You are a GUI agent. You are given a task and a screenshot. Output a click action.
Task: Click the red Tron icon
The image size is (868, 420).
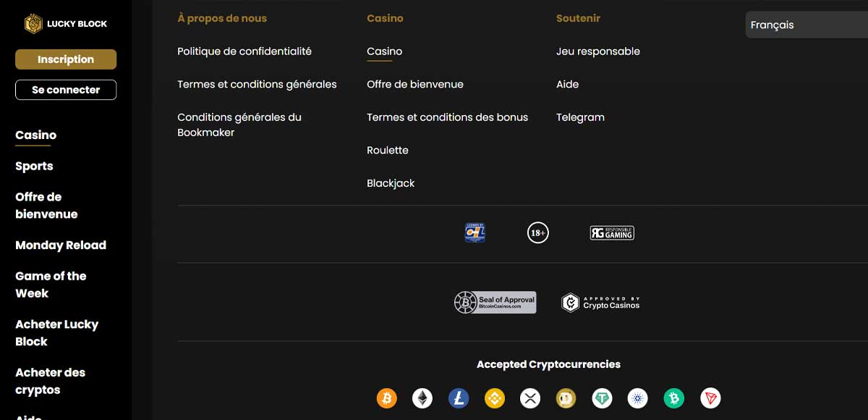click(710, 398)
